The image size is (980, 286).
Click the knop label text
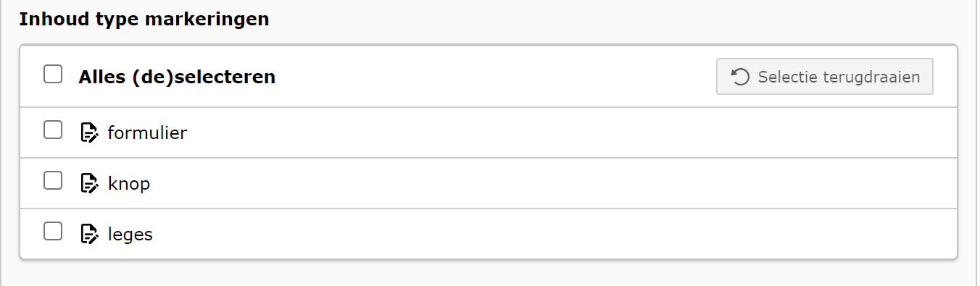(x=128, y=184)
